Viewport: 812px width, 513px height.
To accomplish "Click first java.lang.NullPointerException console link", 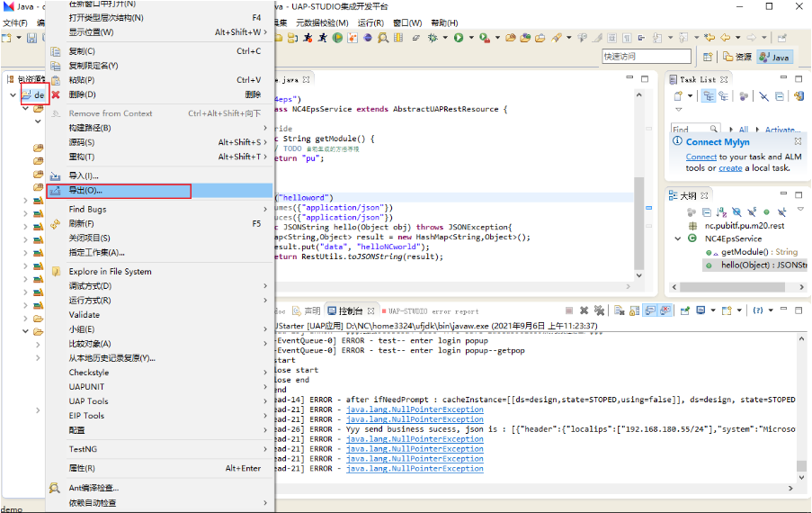I will click(x=415, y=409).
